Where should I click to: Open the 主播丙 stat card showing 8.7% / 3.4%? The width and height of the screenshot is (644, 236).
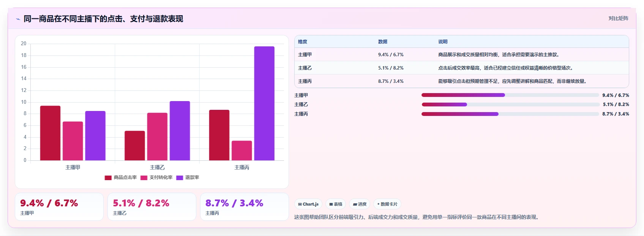[x=245, y=207]
